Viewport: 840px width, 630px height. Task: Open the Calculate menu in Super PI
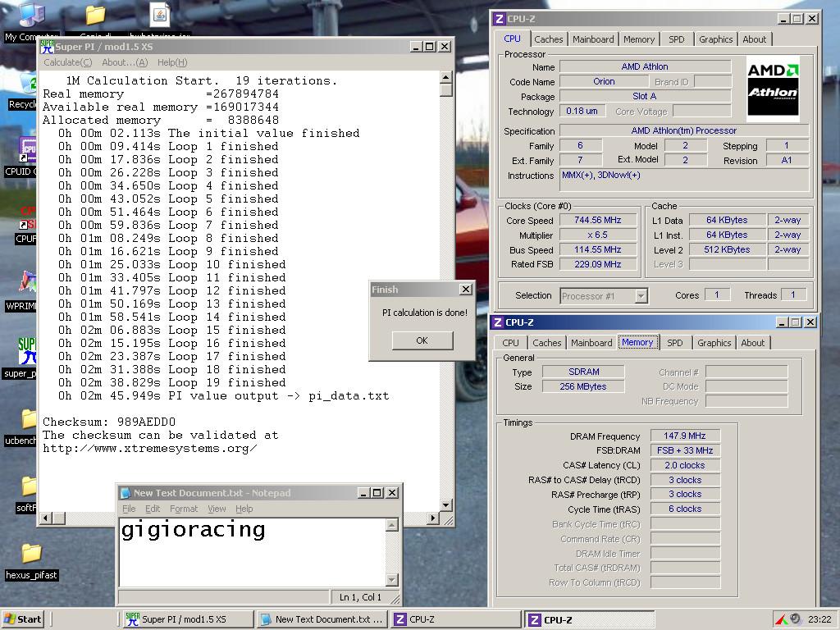pyautogui.click(x=67, y=62)
